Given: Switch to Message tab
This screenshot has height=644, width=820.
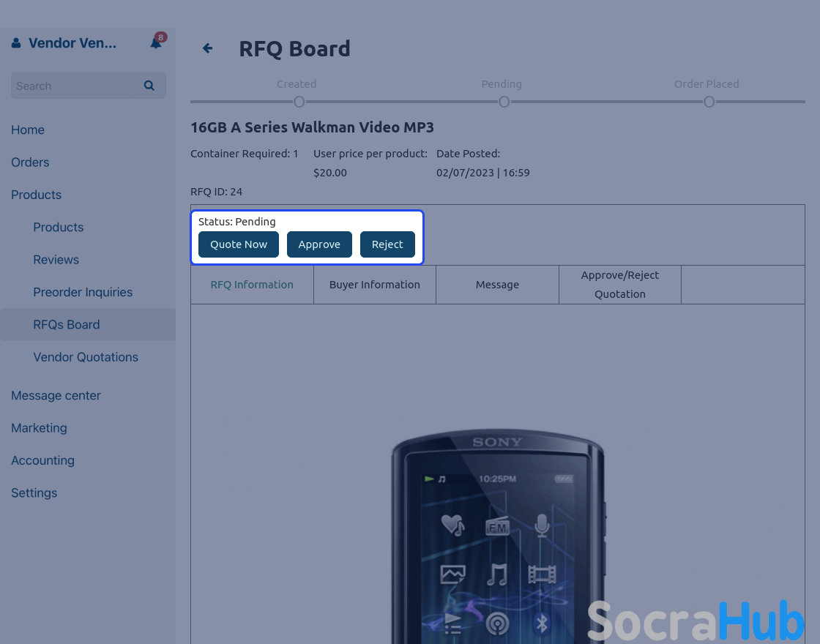Looking at the screenshot, I should point(497,285).
